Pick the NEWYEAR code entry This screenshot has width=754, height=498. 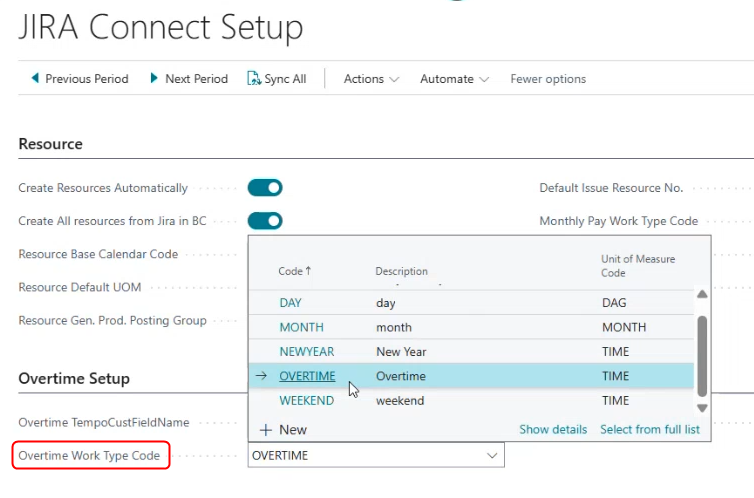[x=307, y=352]
